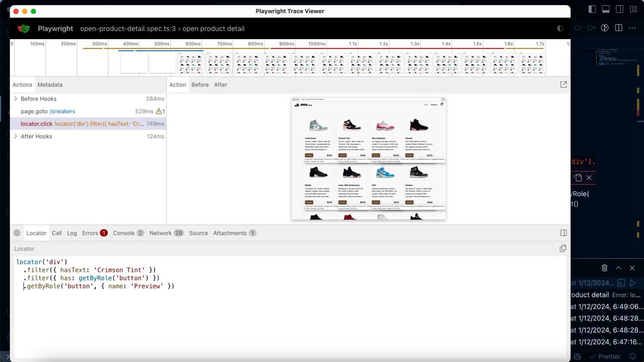Click the Playwright masks logo
This screenshot has width=644, height=362.
point(24,29)
